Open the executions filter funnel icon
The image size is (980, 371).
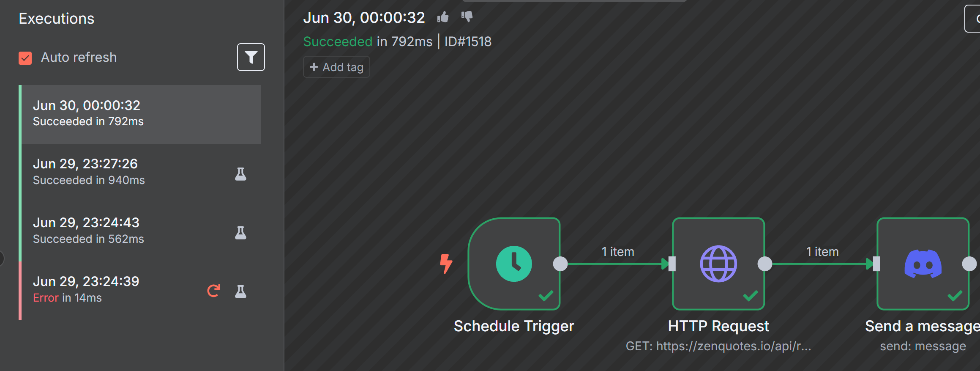click(x=251, y=57)
